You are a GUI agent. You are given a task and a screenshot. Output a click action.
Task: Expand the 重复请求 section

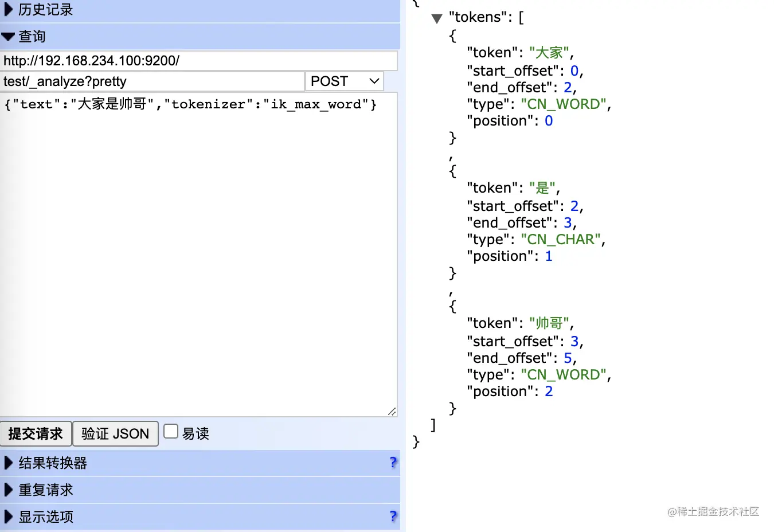pos(200,490)
